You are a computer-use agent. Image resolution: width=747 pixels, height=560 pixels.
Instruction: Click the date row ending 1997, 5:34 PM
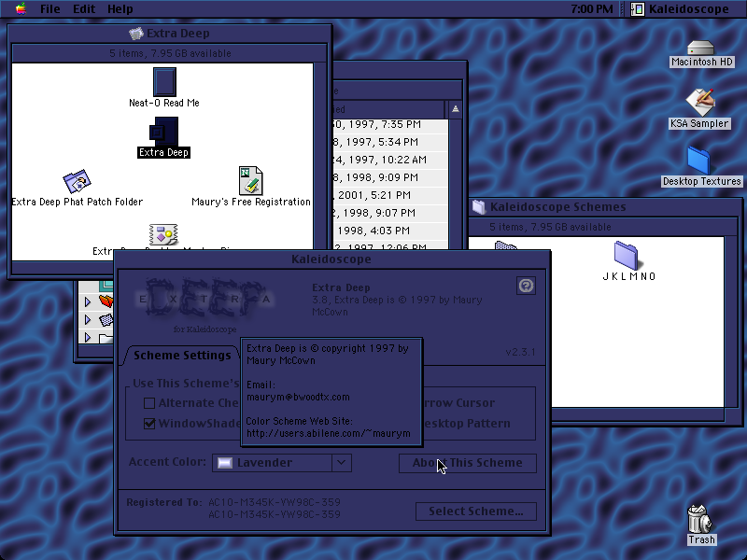(x=390, y=142)
